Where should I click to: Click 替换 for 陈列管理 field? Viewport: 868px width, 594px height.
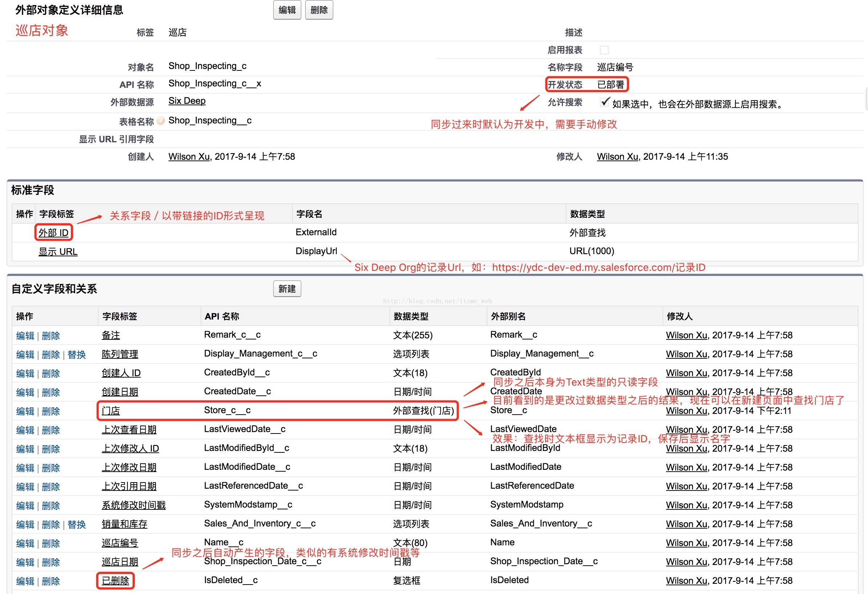click(77, 355)
